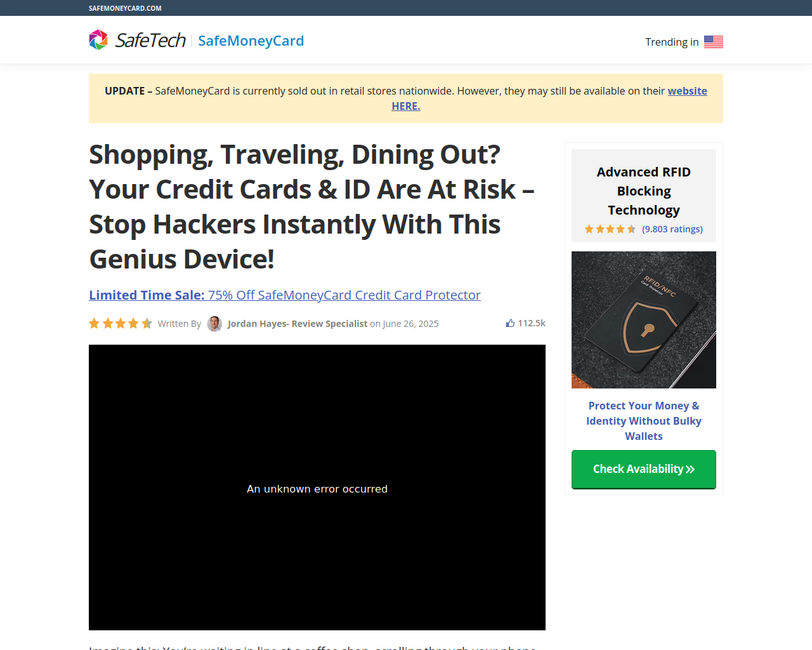
Task: Click the 112.5k likes count
Action: point(532,323)
